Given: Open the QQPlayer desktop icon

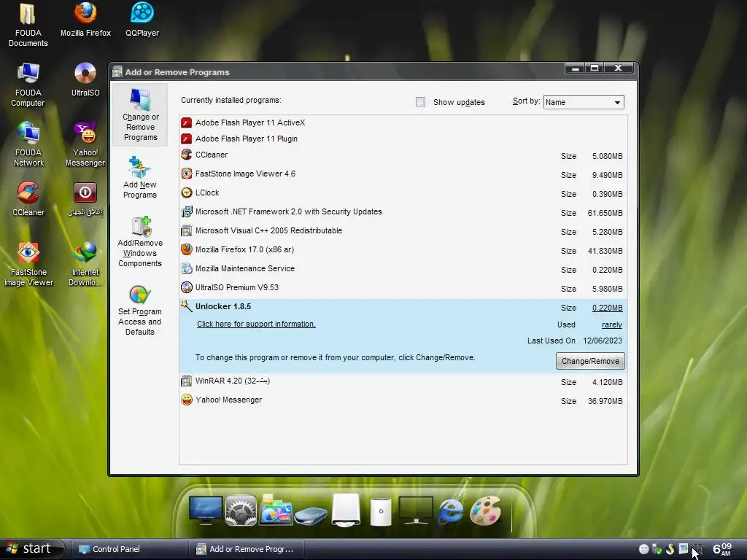Looking at the screenshot, I should coord(142,20).
